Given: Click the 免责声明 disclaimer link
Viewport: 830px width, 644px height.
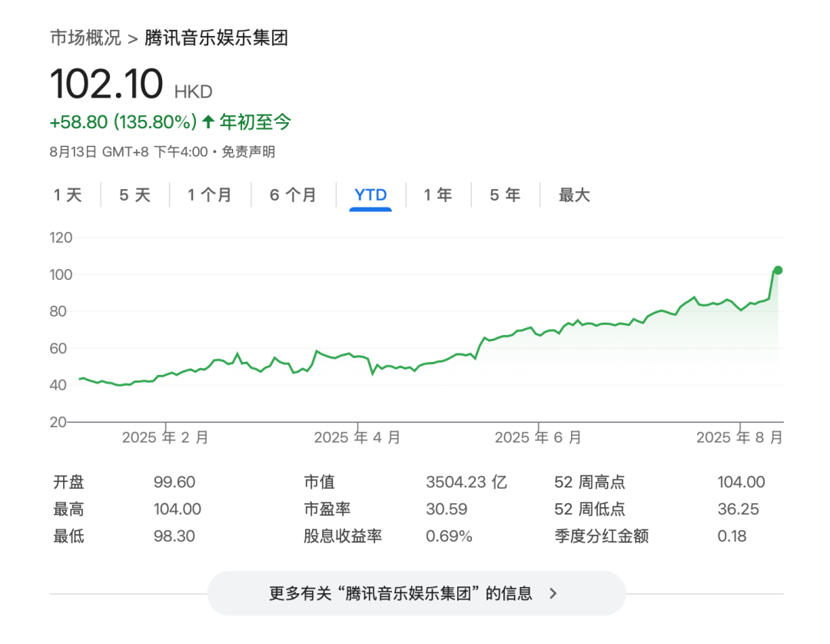Looking at the screenshot, I should point(248,151).
